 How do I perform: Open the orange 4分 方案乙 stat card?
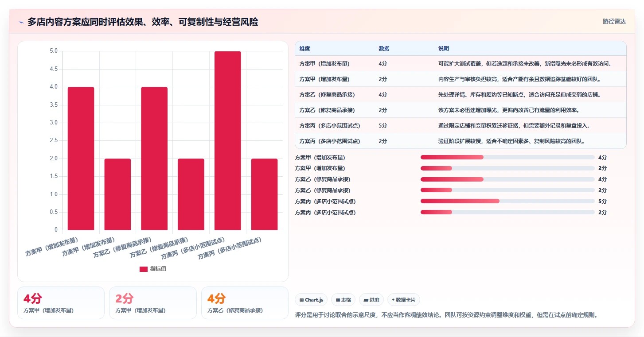tap(245, 303)
